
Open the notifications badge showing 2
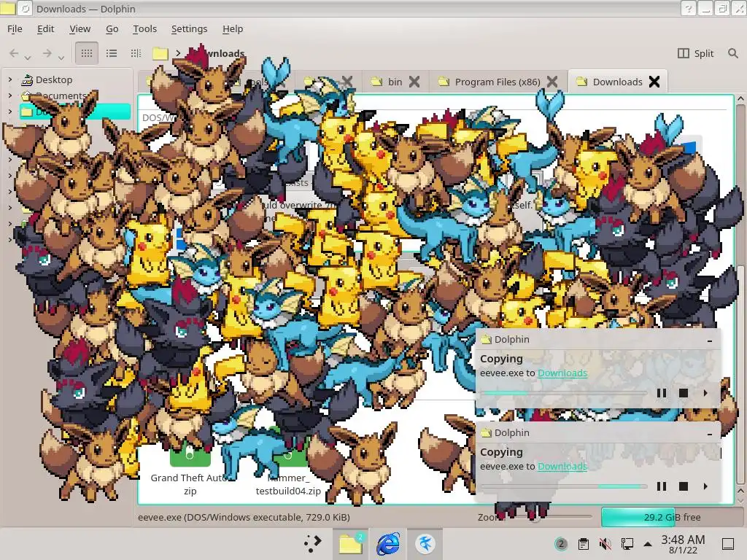point(561,544)
